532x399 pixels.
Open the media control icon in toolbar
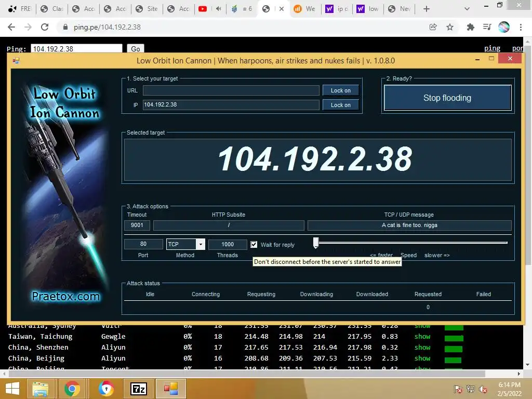[487, 27]
